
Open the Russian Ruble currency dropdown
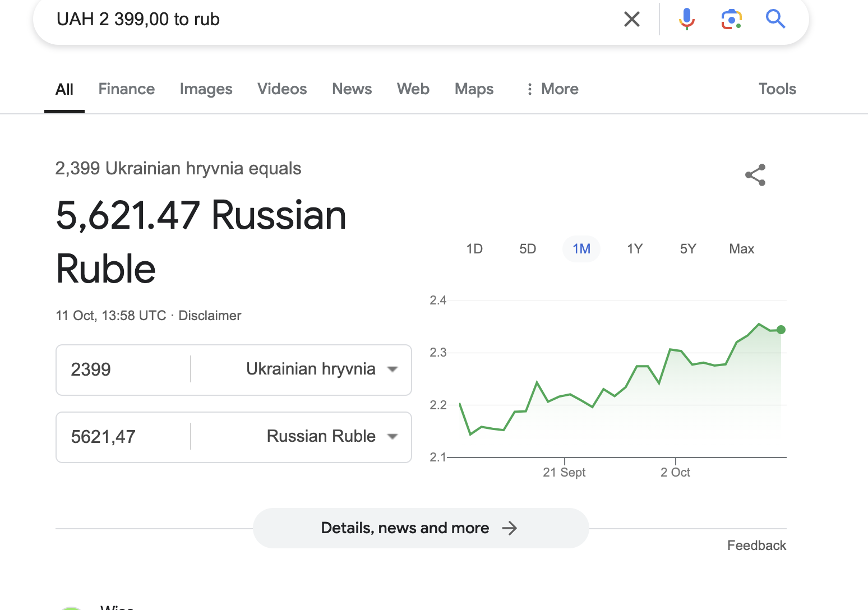[x=393, y=437]
